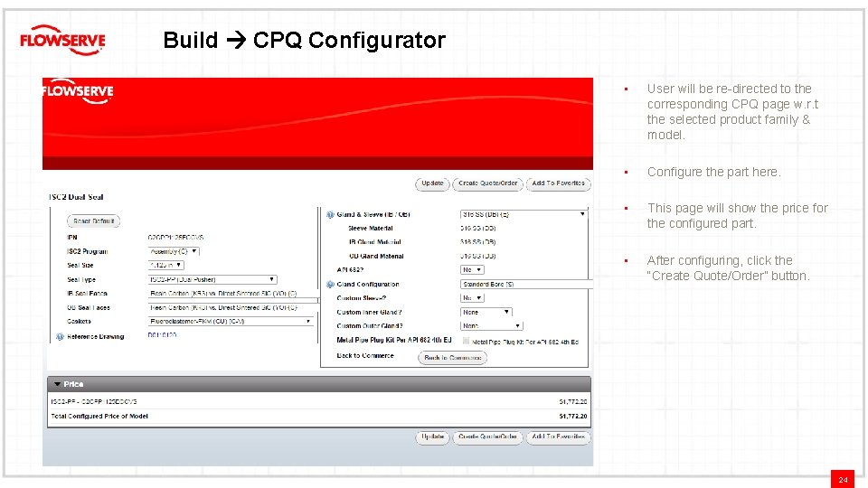Click the bottom Update button
The image size is (868, 488).
(x=432, y=437)
